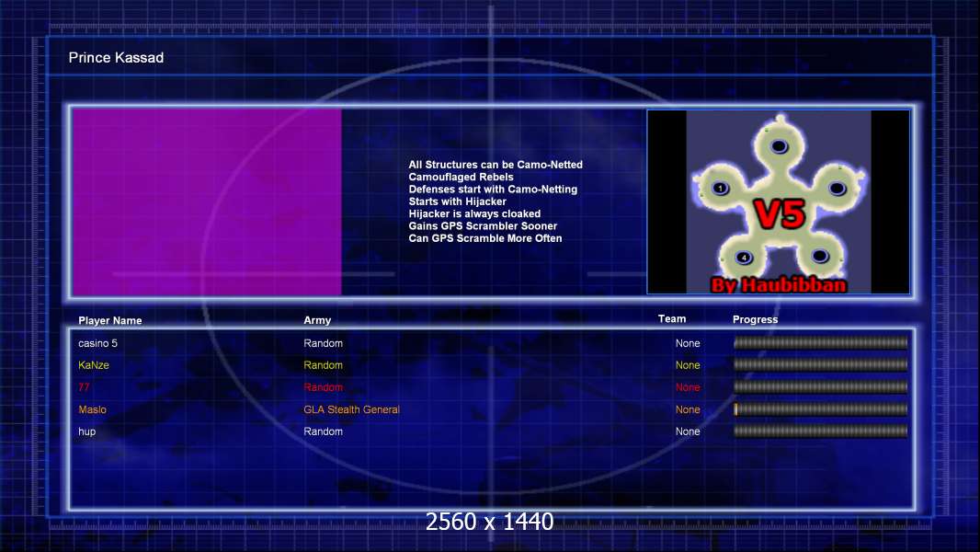Click start position 4 on map preview

(x=744, y=257)
